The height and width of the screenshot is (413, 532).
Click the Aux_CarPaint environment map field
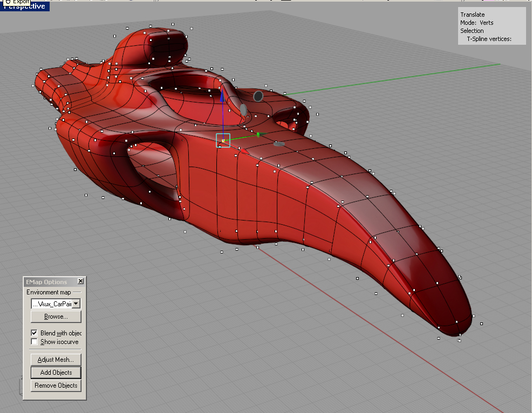coord(51,304)
